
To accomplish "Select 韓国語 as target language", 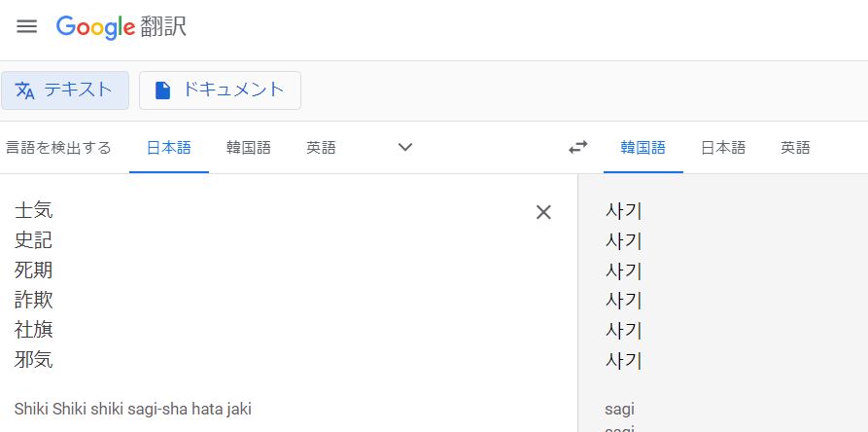I will (642, 147).
